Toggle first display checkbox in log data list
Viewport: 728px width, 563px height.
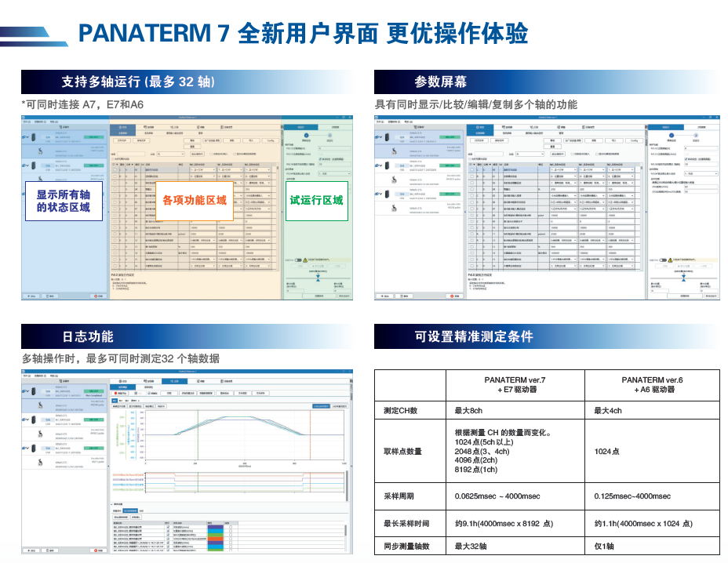pyautogui.click(x=168, y=526)
